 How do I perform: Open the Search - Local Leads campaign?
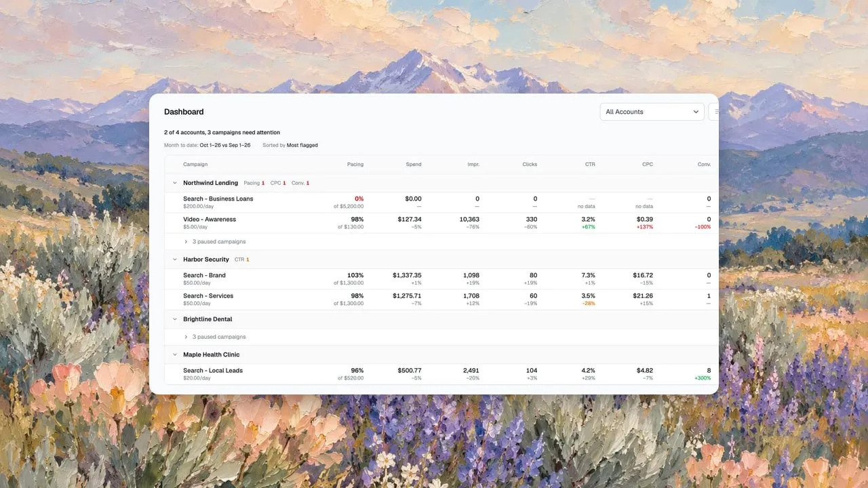pyautogui.click(x=213, y=371)
